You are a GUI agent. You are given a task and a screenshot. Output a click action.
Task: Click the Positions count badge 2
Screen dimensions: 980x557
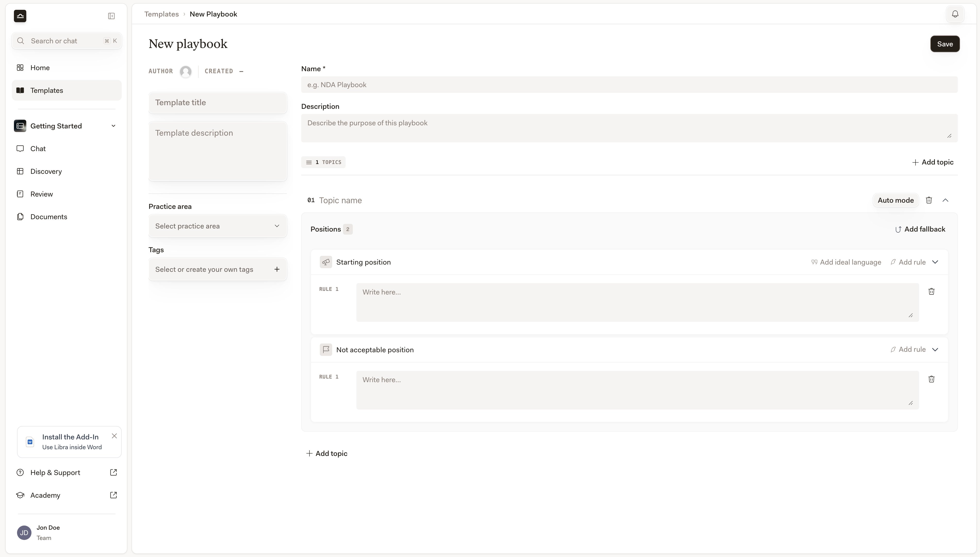(x=348, y=229)
